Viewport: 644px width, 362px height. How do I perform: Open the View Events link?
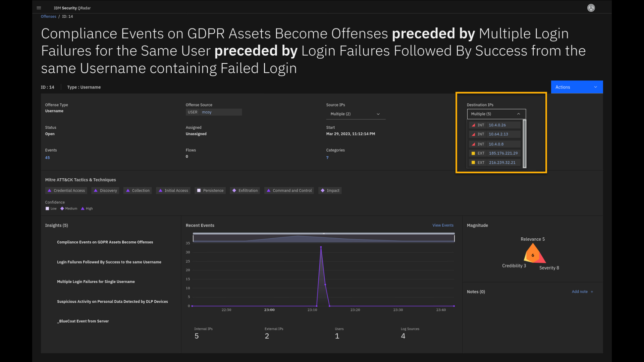[x=443, y=225]
